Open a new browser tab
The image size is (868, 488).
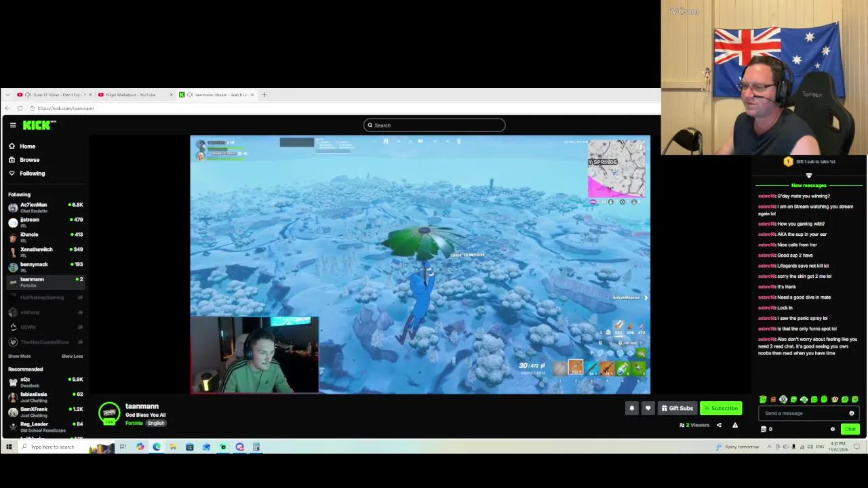pyautogui.click(x=264, y=95)
